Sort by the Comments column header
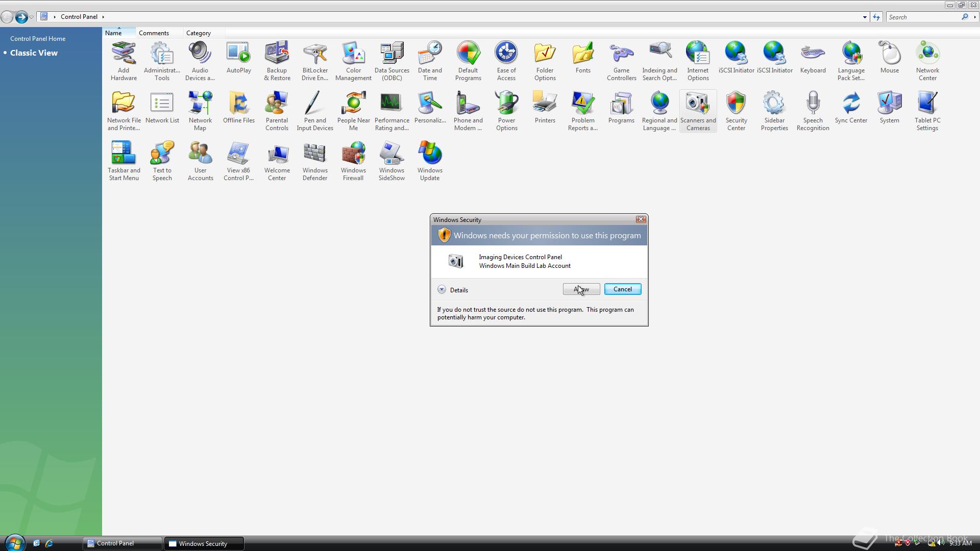The height and width of the screenshot is (551, 980). point(154,33)
